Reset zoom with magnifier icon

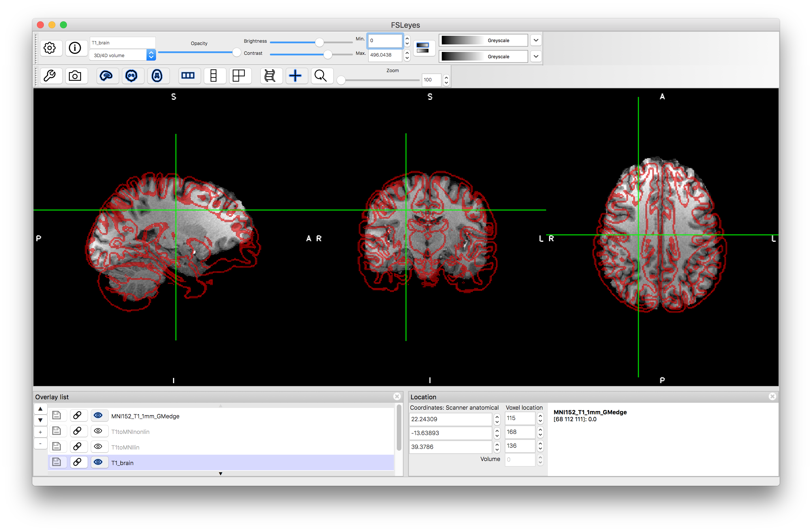(322, 76)
